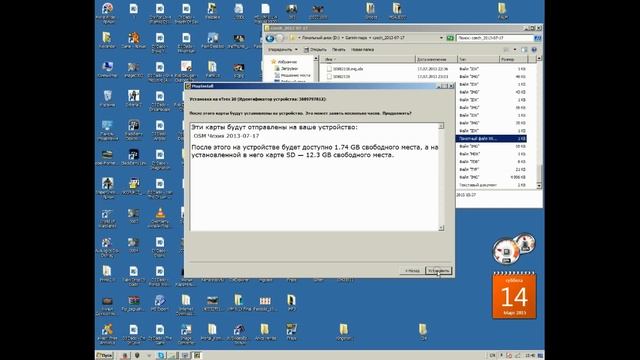Click the orange calendar gadget showing 14
This screenshot has width=640, height=360.
514,296
